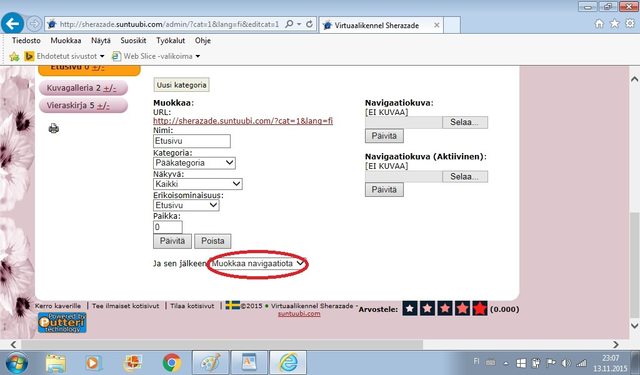Screen dimensions: 640x375
Task: Click the printer icon in sidebar
Action: coord(53,129)
